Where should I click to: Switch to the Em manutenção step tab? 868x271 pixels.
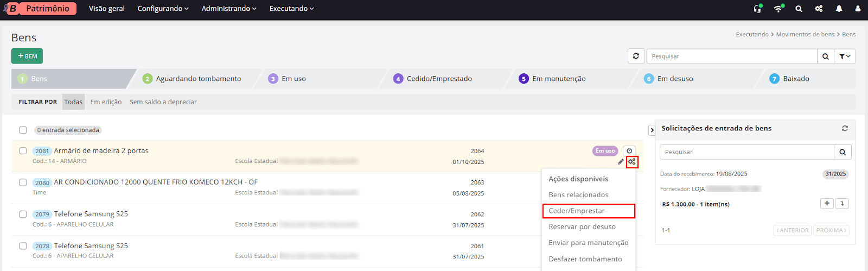pyautogui.click(x=559, y=79)
